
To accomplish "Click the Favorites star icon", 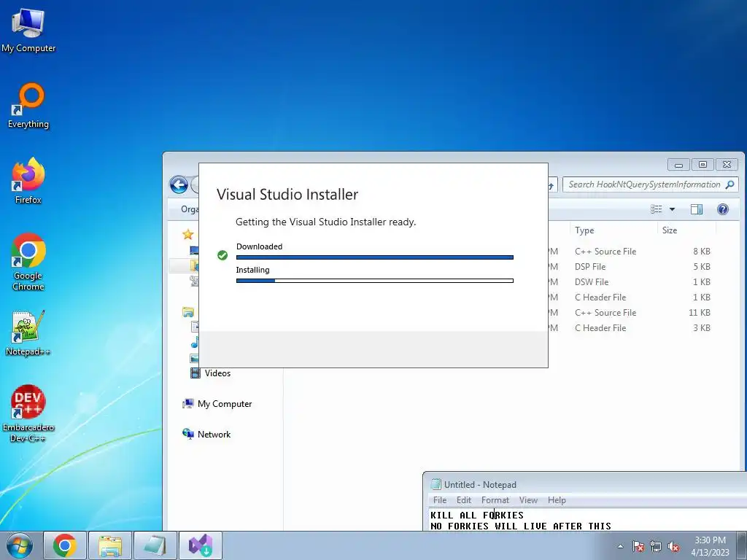I will (x=188, y=234).
